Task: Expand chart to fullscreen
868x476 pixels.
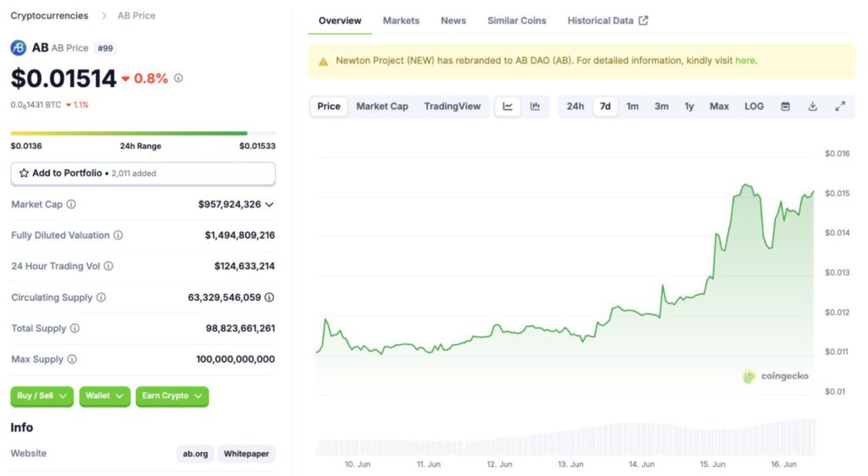Action: click(840, 106)
